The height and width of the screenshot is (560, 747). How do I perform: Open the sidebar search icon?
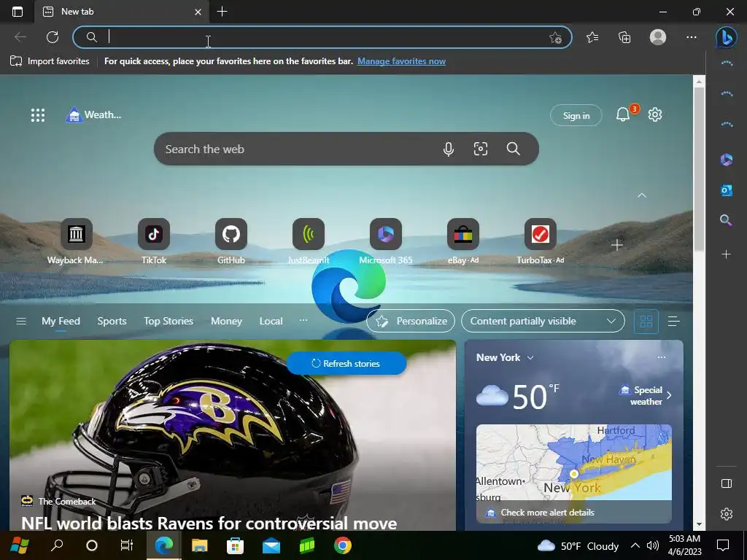pyautogui.click(x=726, y=220)
